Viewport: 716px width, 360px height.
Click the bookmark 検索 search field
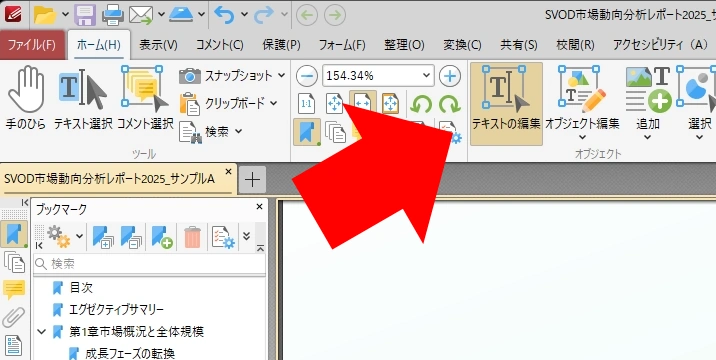149,264
